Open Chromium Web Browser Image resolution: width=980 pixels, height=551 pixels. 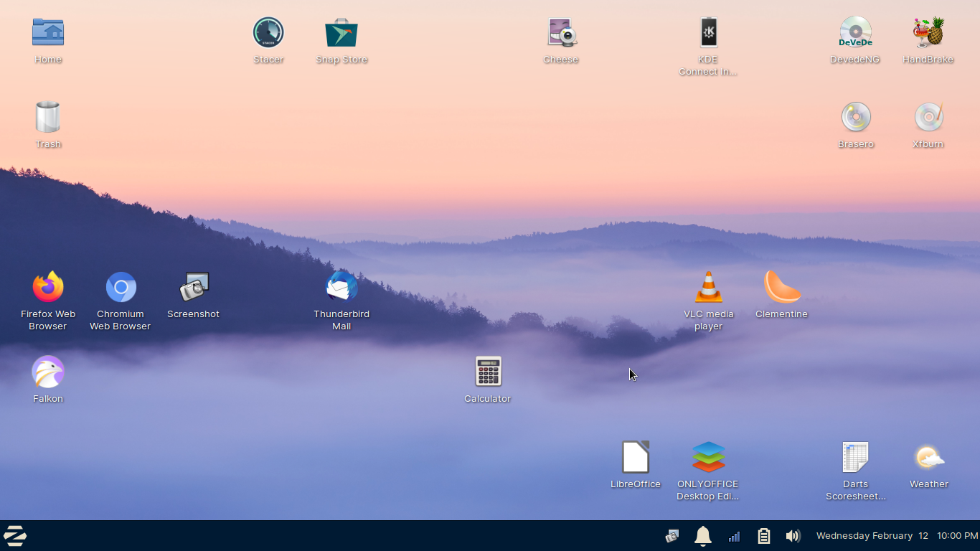click(121, 288)
